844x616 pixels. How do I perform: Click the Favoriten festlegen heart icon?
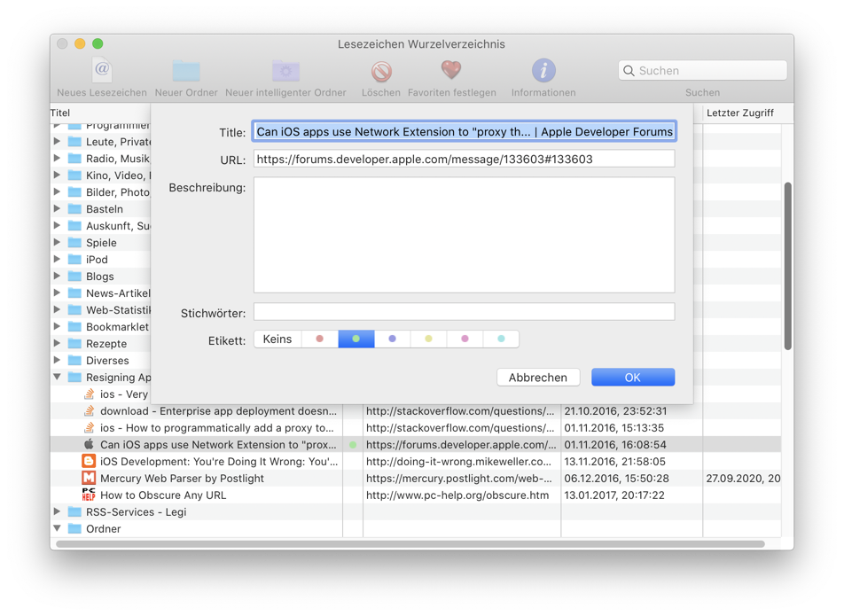click(x=451, y=70)
